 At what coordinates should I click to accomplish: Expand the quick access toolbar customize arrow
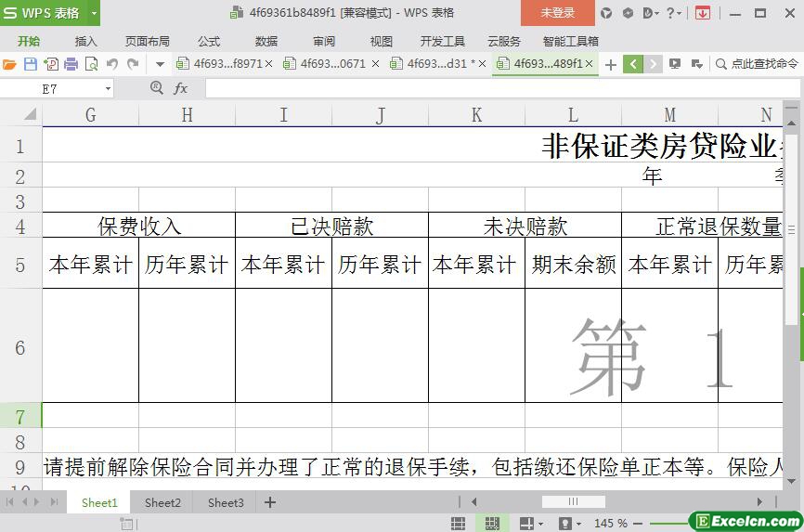[x=160, y=64]
